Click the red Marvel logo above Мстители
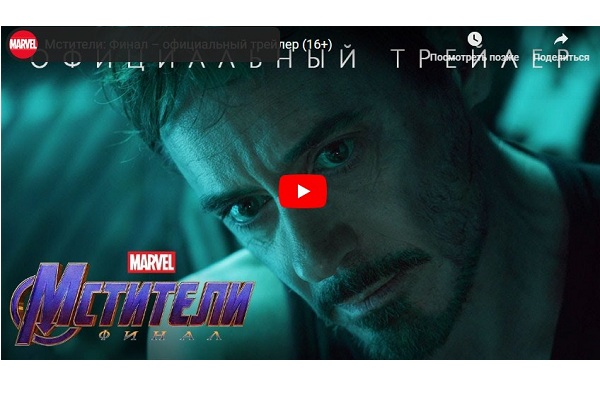 point(152,263)
